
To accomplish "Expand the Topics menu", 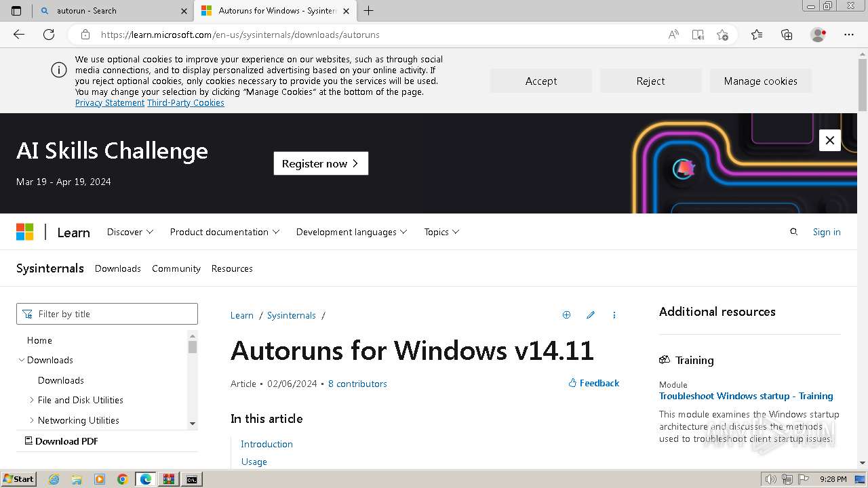I will click(441, 232).
